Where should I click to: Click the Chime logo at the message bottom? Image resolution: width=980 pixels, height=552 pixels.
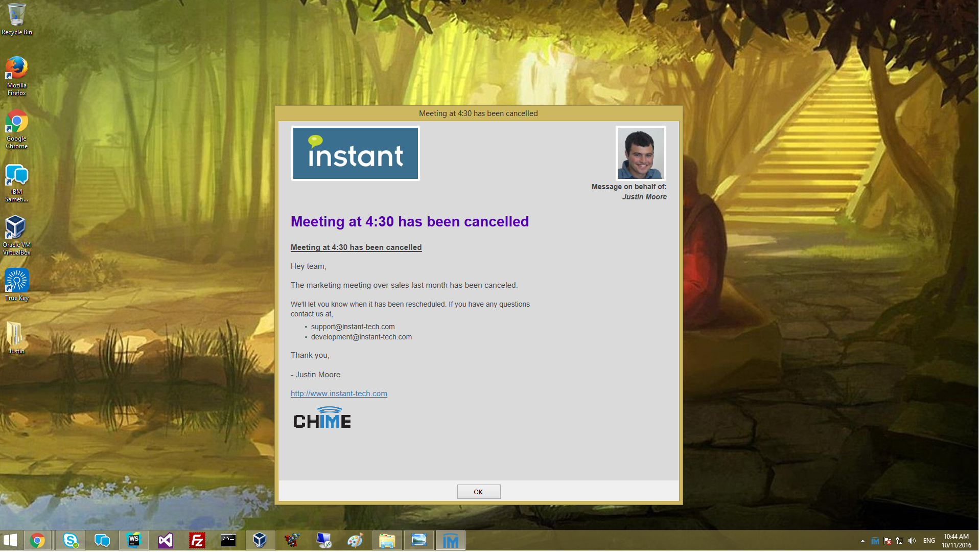coord(322,418)
